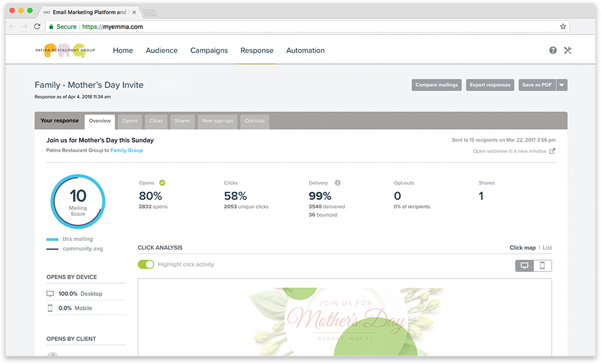The width and height of the screenshot is (601, 364).
Task: Open the Campaigns menu
Action: [209, 50]
